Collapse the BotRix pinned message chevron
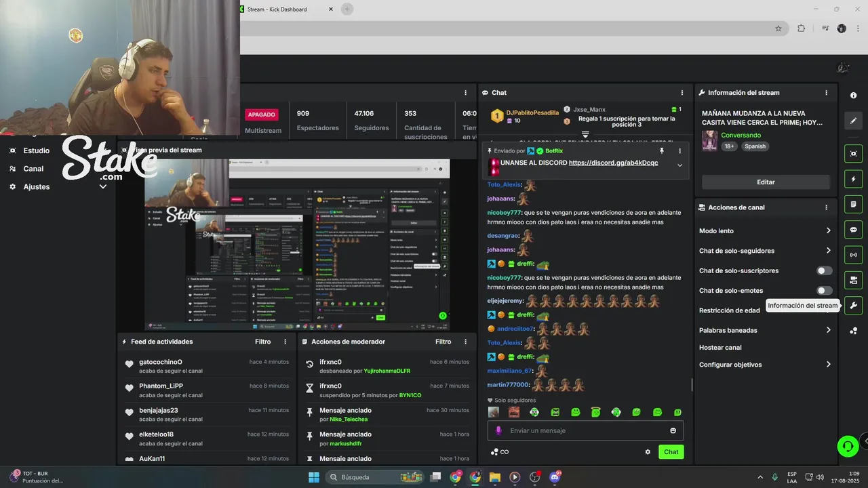This screenshot has width=868, height=488. pyautogui.click(x=679, y=165)
